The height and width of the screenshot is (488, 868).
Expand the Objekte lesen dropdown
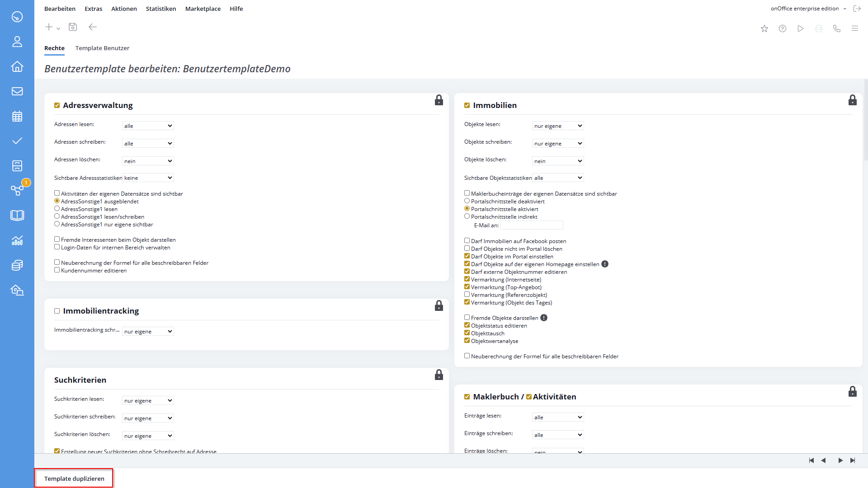(x=558, y=126)
